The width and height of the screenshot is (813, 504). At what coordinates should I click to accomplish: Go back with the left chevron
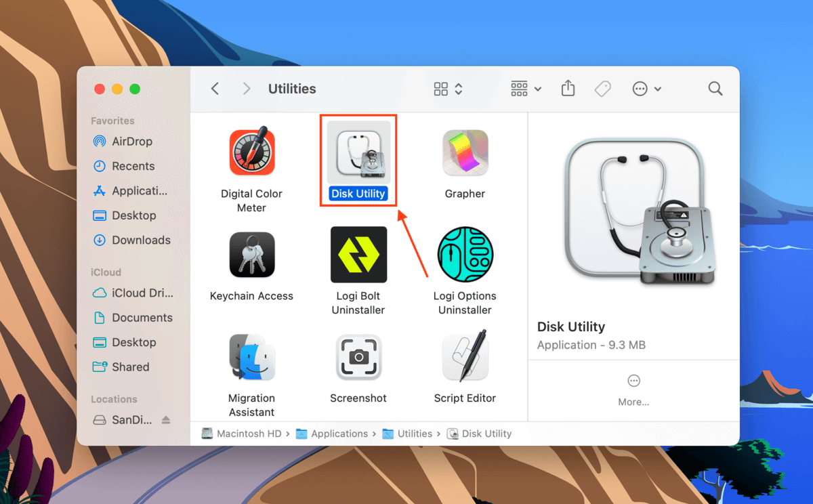[215, 89]
